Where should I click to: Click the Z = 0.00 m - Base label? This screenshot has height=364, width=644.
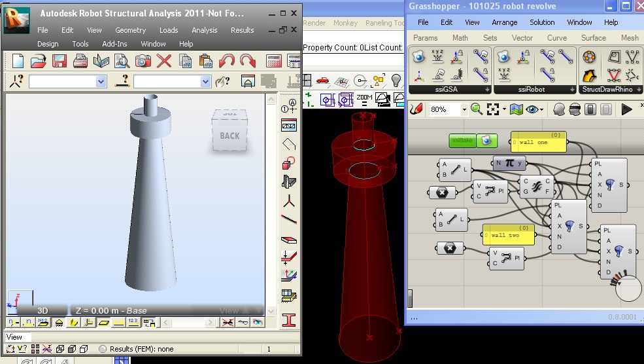(x=111, y=310)
